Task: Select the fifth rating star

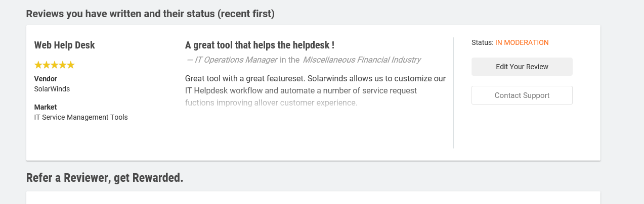Action: (71, 65)
